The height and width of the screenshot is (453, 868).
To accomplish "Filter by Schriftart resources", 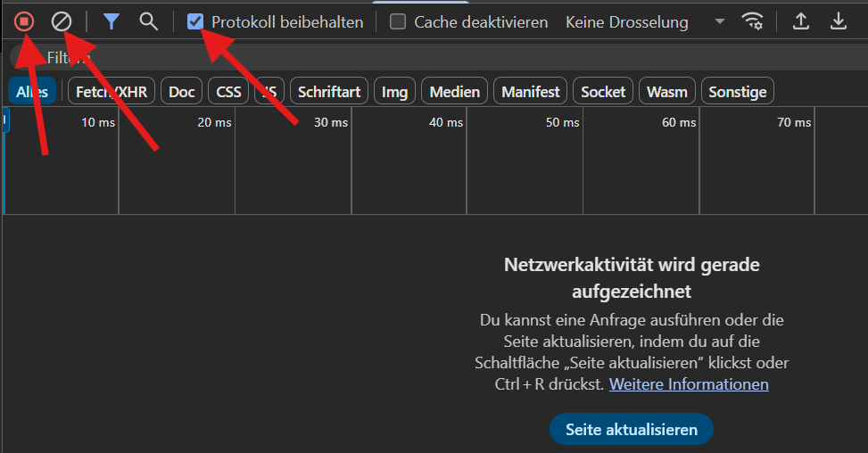I will 329,91.
